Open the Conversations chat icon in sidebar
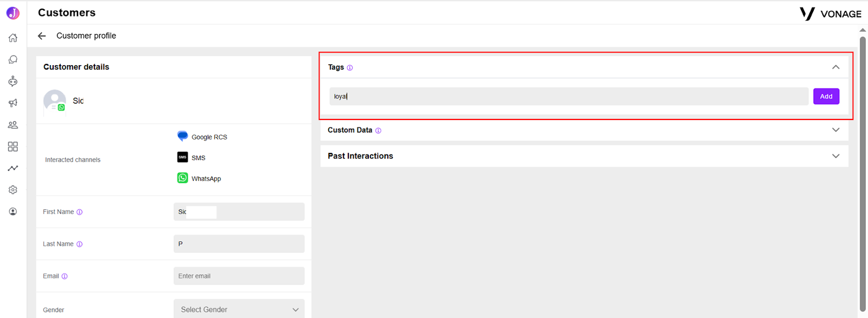This screenshot has height=318, width=868. (x=13, y=60)
